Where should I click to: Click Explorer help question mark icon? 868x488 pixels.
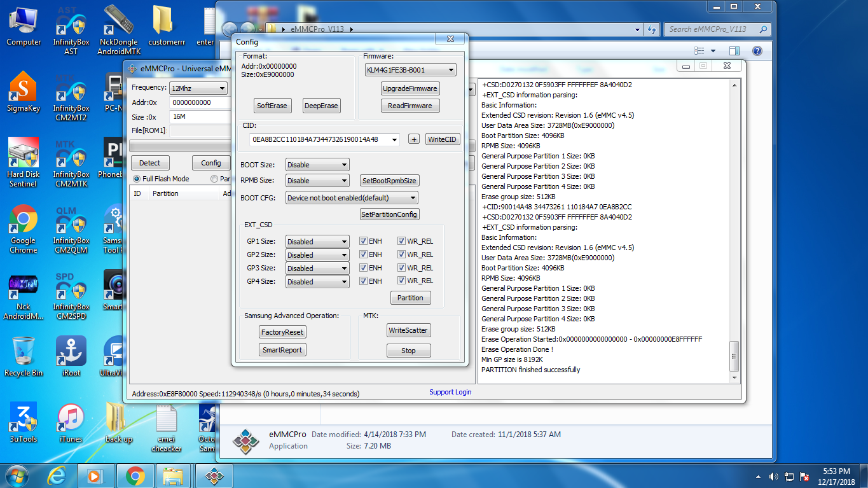tap(757, 51)
